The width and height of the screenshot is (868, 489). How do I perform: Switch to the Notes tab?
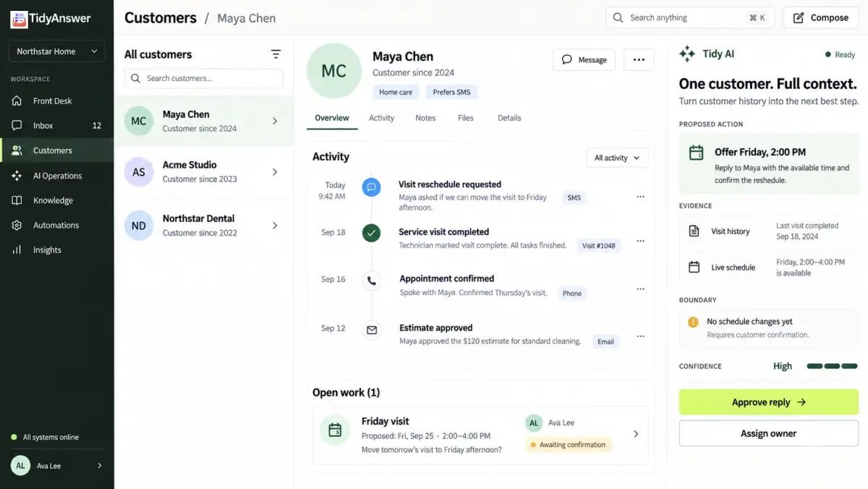(x=425, y=118)
